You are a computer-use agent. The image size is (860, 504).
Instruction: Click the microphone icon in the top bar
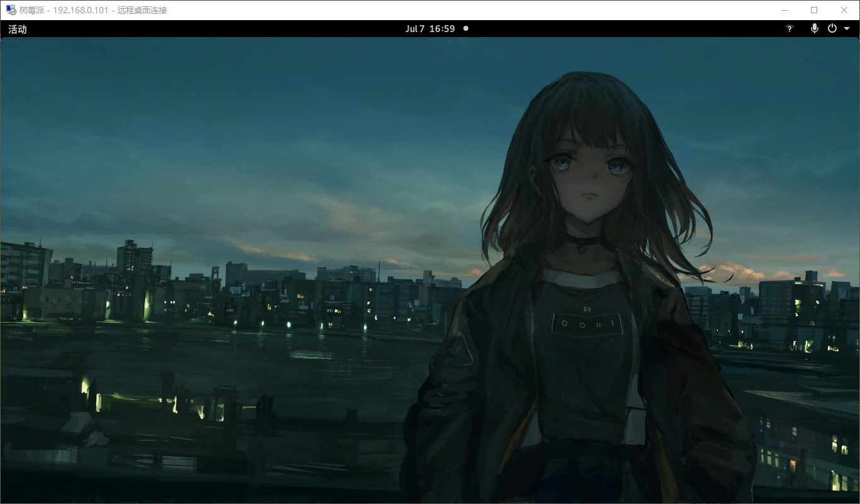click(x=814, y=28)
